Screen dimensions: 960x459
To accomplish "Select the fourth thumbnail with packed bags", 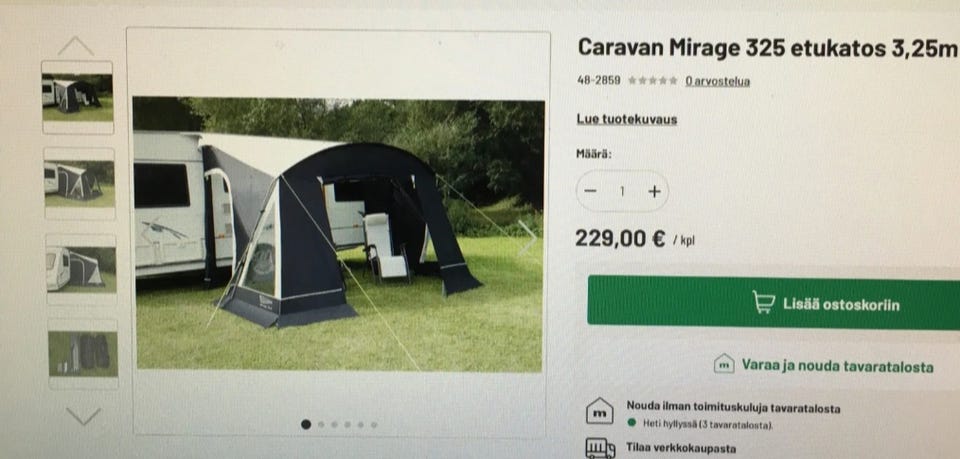I will pyautogui.click(x=83, y=354).
